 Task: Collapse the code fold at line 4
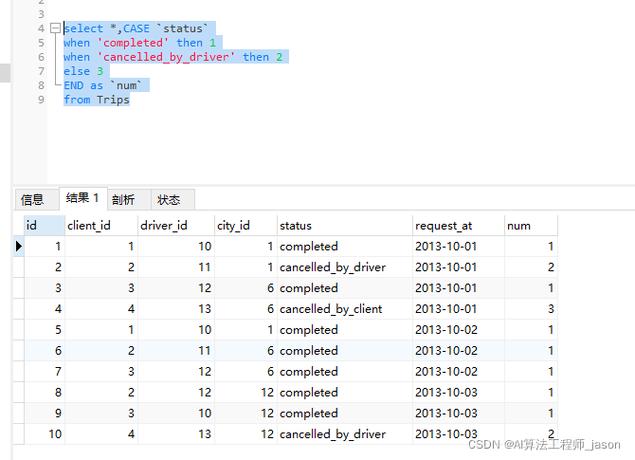click(x=55, y=28)
